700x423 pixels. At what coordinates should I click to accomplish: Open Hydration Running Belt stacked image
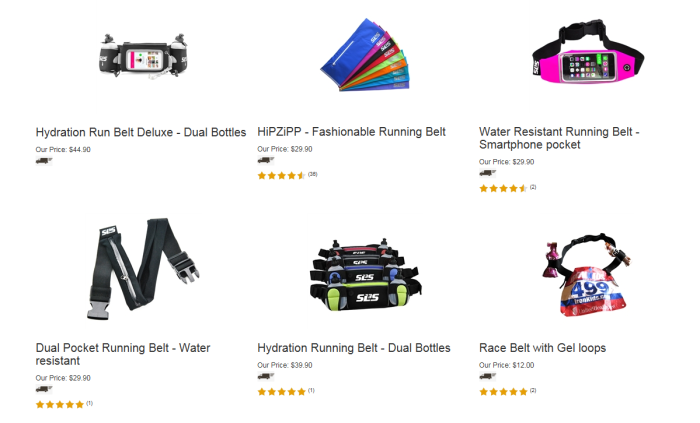point(365,275)
